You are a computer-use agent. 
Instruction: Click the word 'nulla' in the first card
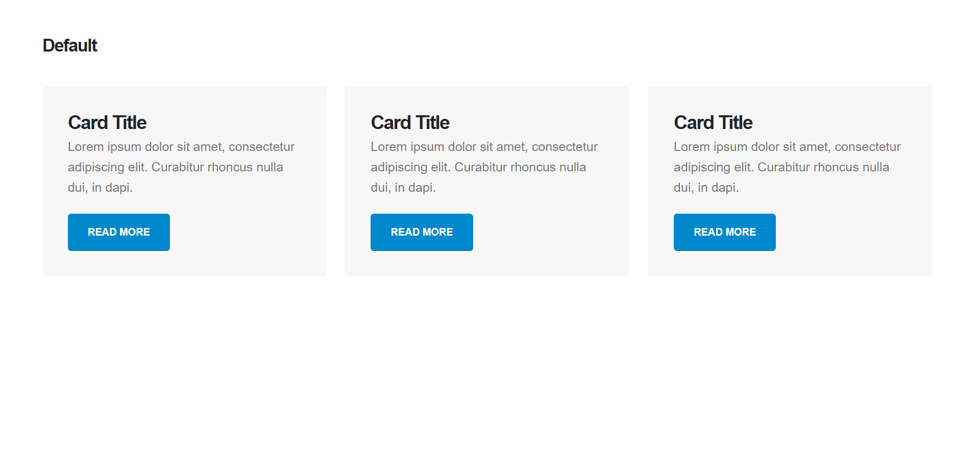click(x=270, y=167)
